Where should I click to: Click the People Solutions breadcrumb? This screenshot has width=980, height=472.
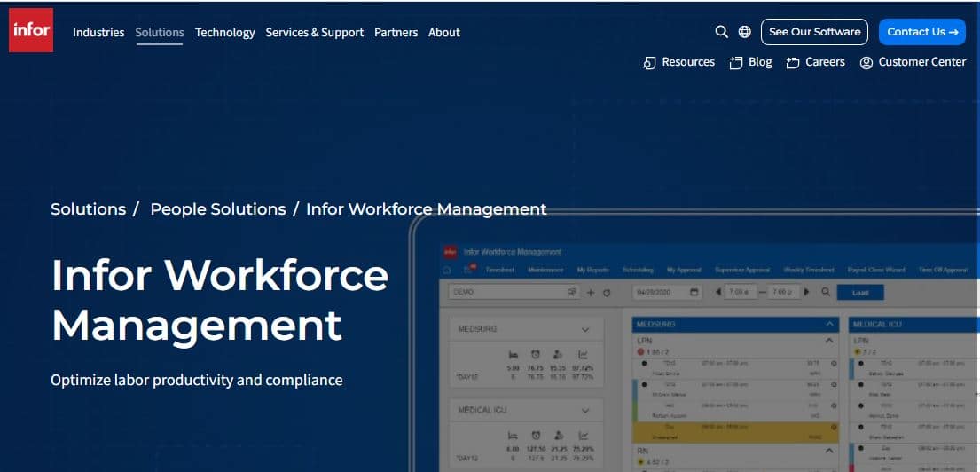tap(218, 208)
